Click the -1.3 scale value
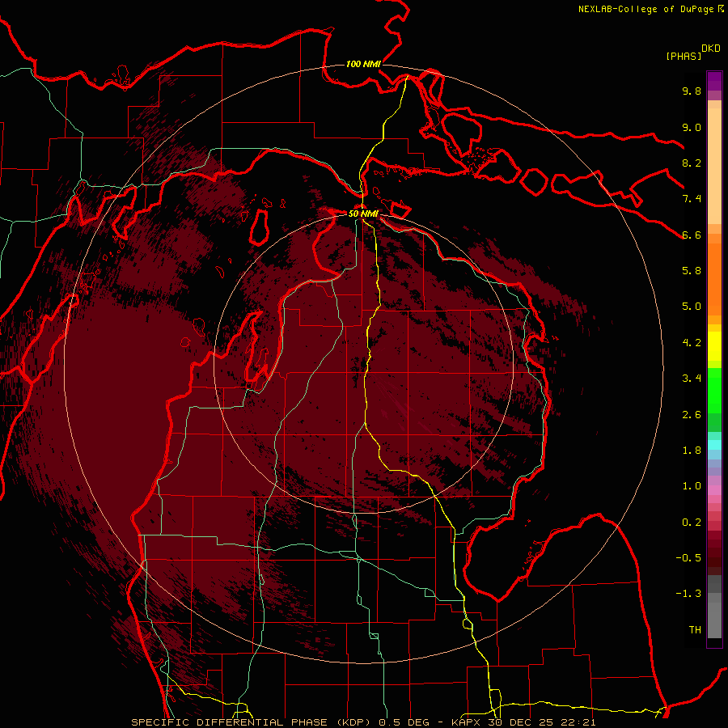 pyautogui.click(x=688, y=594)
